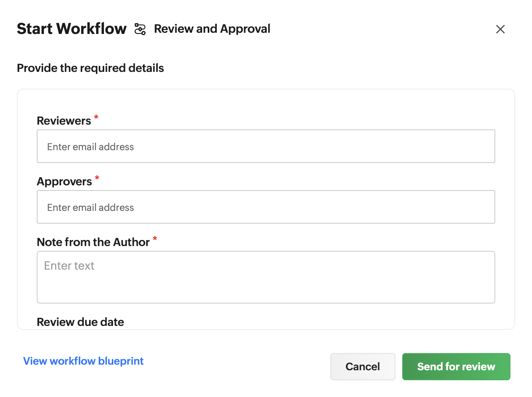Click the red asterisk next to Reviewers
532x397 pixels.
(x=96, y=117)
